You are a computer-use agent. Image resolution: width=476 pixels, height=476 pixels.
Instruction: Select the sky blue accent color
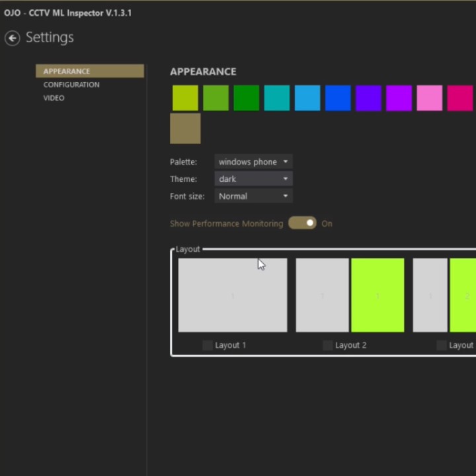tap(307, 99)
